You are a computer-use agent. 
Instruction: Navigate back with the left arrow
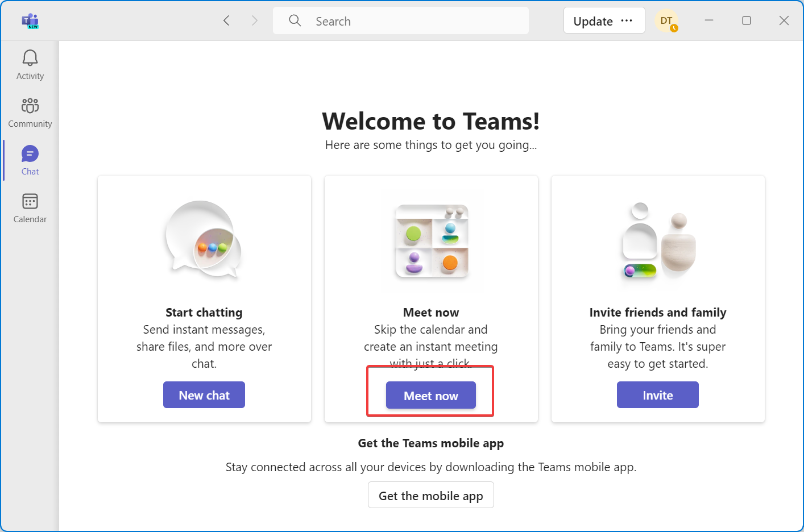[226, 20]
